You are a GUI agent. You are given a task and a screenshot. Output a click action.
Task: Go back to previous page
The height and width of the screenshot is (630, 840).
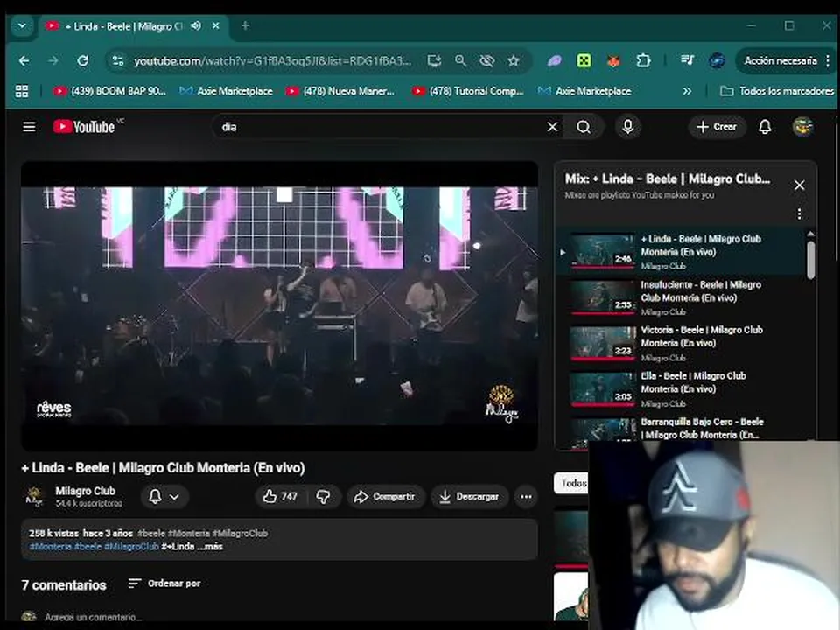24,60
